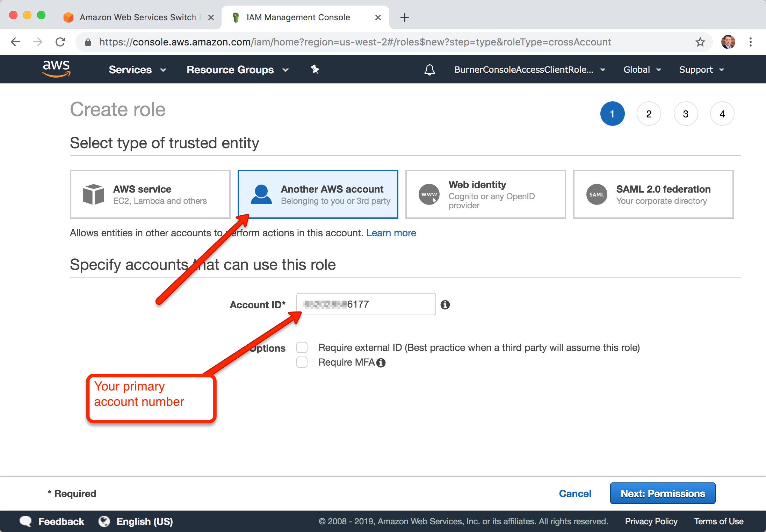
Task: Follow the Learn more link
Action: pos(391,233)
